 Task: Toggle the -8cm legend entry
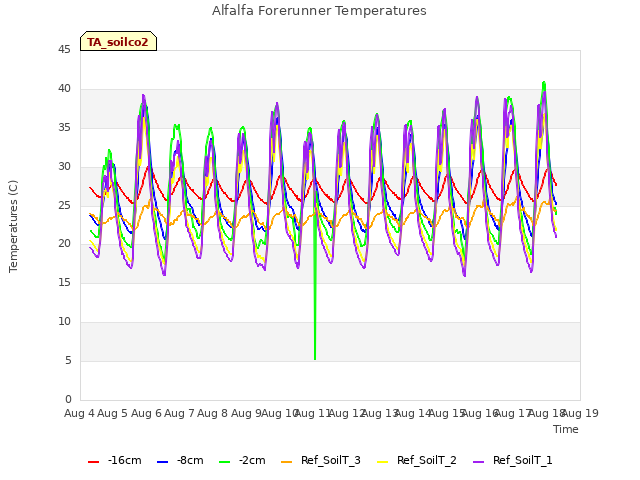point(180,460)
